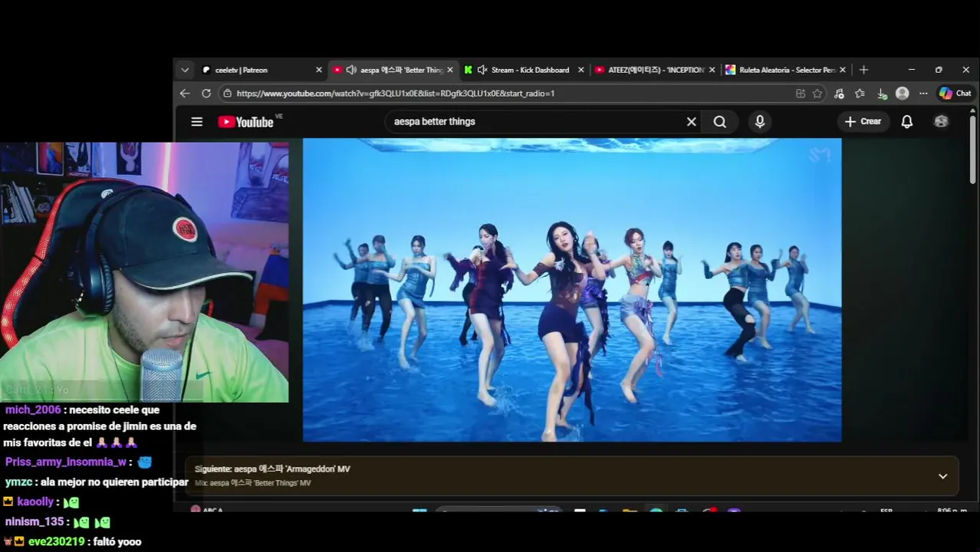Submit search with the magnifier button
This screenshot has height=552, width=980.
[x=719, y=121]
